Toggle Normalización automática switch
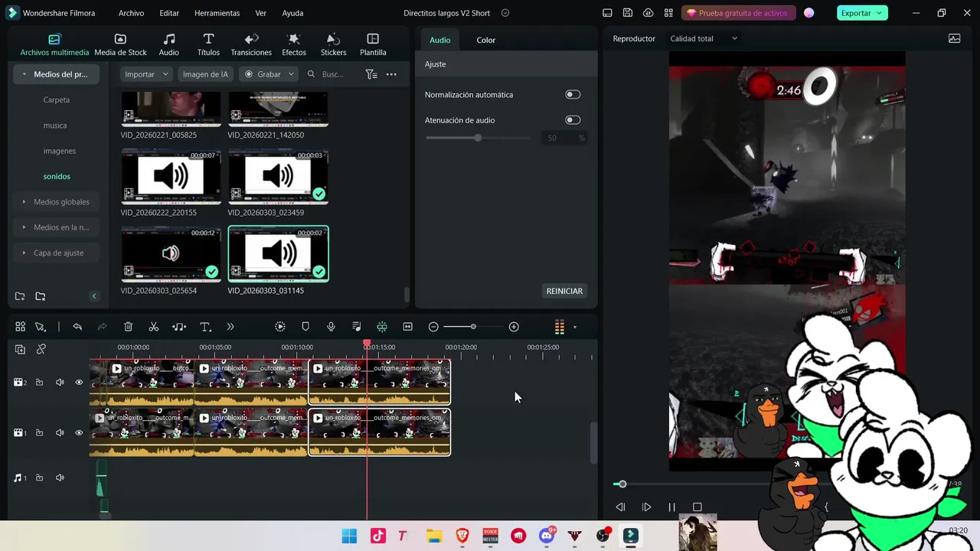Image resolution: width=980 pixels, height=551 pixels. coord(573,94)
